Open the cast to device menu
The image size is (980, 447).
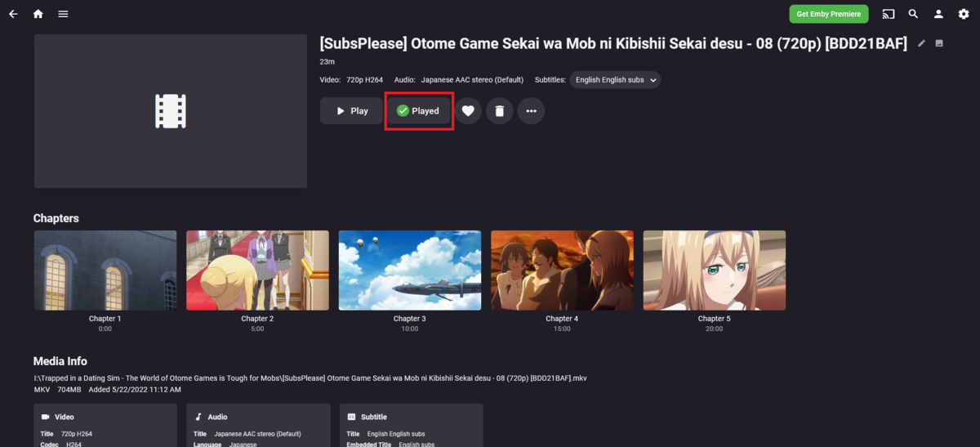(x=888, y=14)
